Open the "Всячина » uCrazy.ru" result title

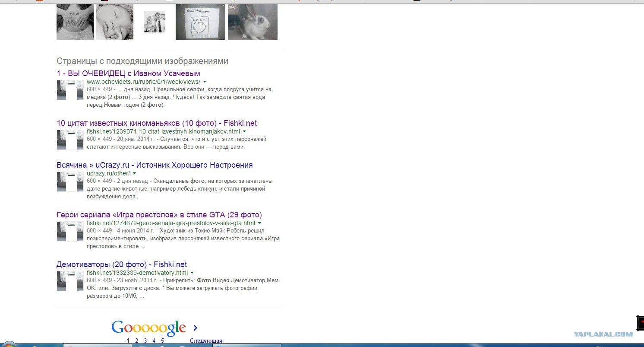click(x=155, y=165)
